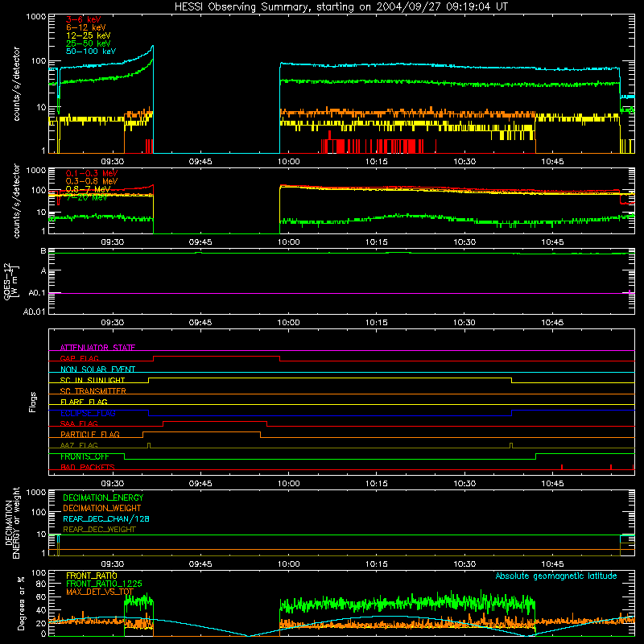Click the ATTENUATOR_STATE flag label
This screenshot has width=644, height=644.
97,348
